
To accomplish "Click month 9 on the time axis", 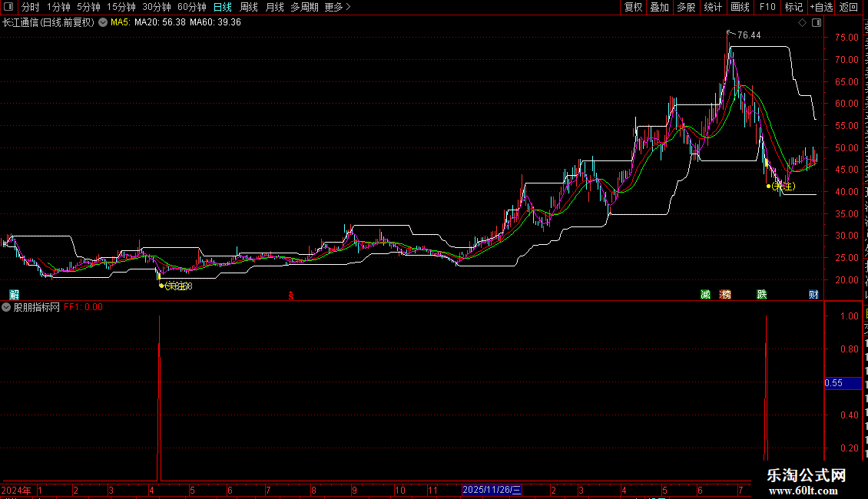I will coord(354,490).
